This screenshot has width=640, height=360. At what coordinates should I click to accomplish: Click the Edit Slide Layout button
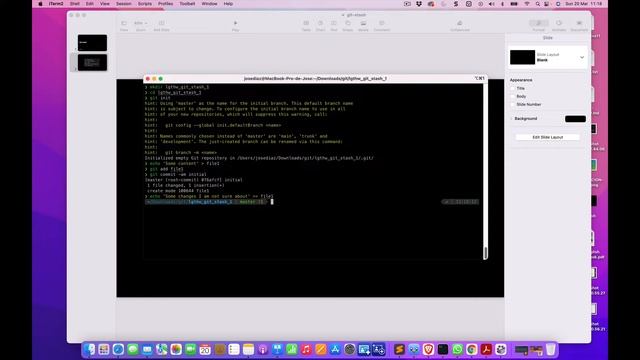coord(547,137)
